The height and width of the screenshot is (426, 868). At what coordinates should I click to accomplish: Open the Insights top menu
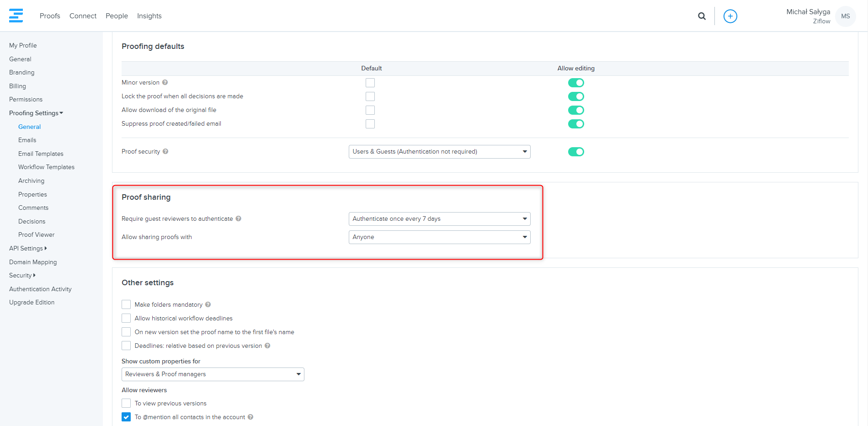pos(149,16)
